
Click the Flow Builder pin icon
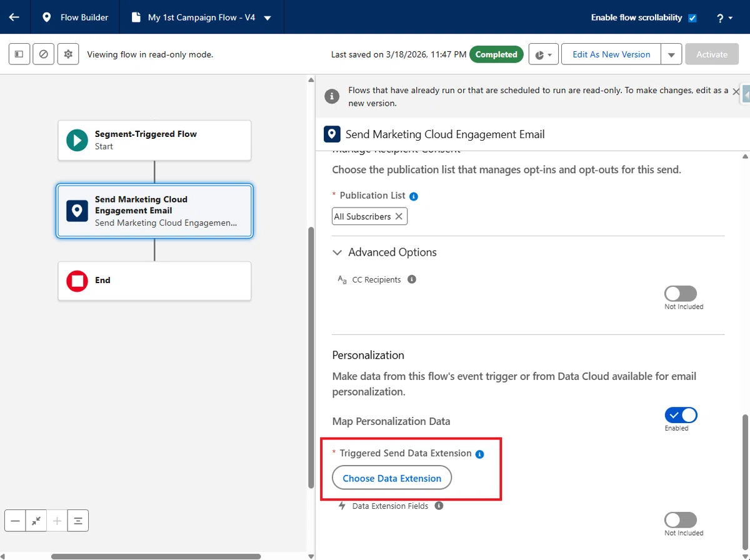pyautogui.click(x=46, y=17)
